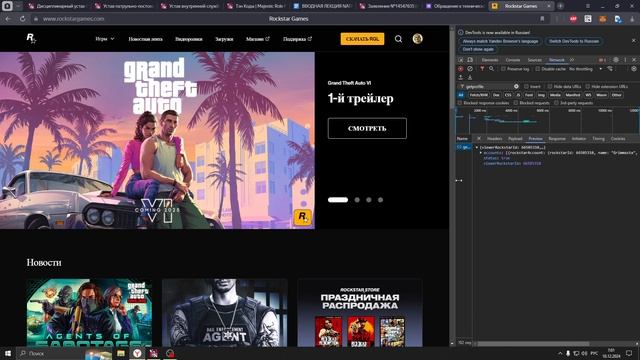Open the Headers tab of request
The width and height of the screenshot is (640, 360).
pyautogui.click(x=494, y=139)
